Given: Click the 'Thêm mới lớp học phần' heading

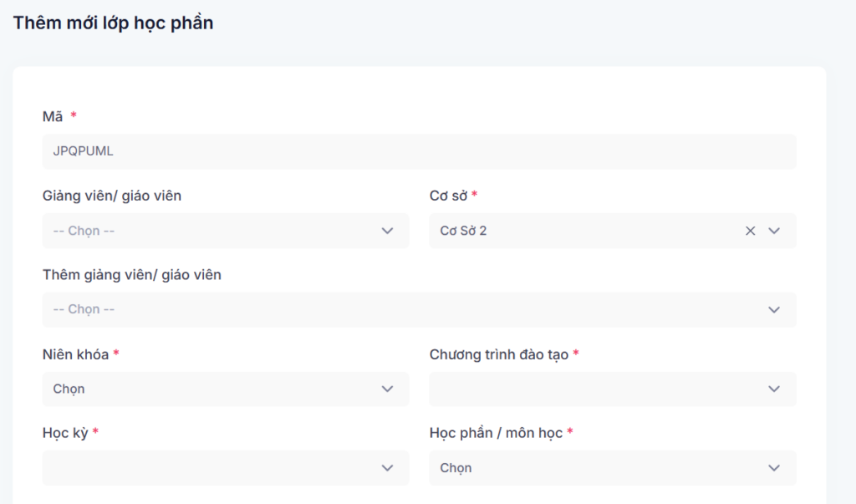Looking at the screenshot, I should coord(113,23).
